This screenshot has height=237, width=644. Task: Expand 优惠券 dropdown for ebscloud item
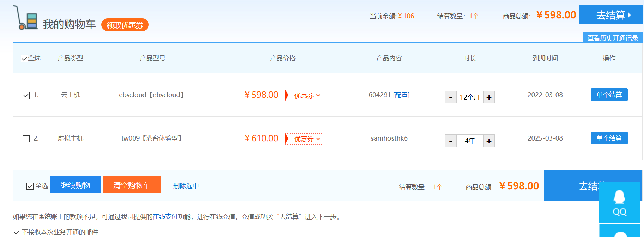point(304,96)
